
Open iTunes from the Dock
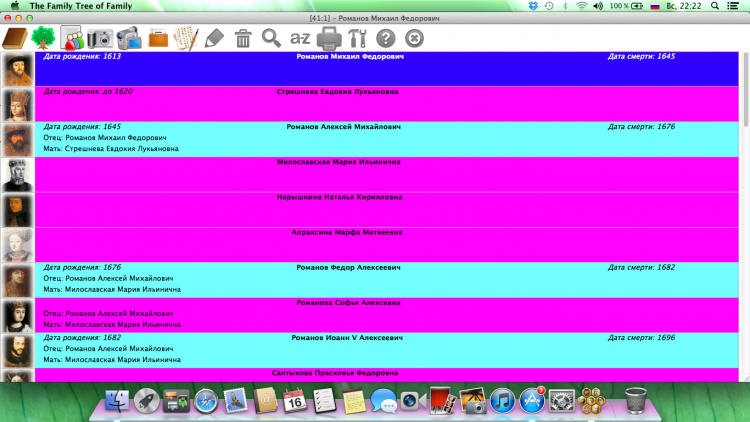pos(502,400)
